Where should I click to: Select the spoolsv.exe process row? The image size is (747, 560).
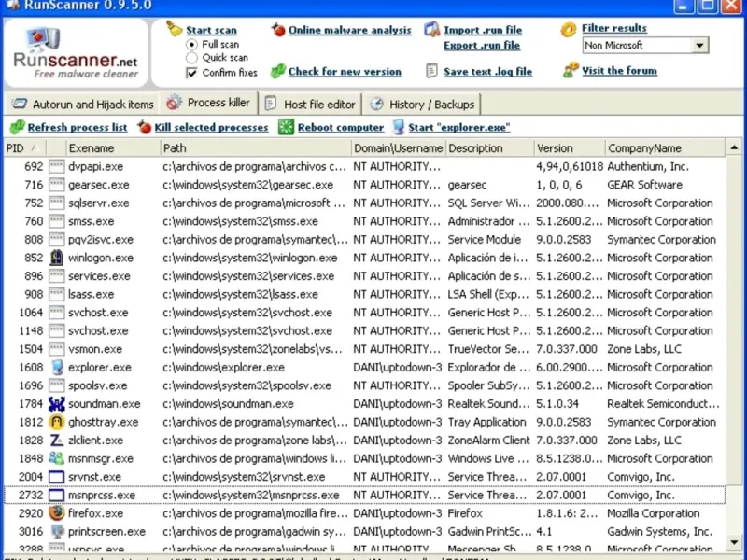pos(365,385)
